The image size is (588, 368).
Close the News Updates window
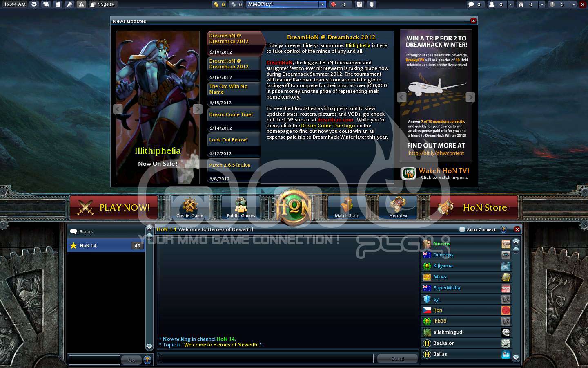coord(473,20)
